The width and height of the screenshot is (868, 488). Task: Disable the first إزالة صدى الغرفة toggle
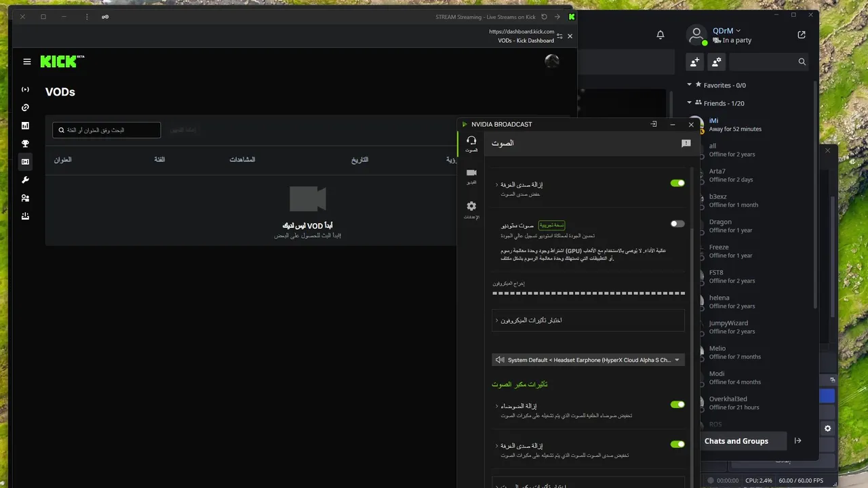click(677, 183)
